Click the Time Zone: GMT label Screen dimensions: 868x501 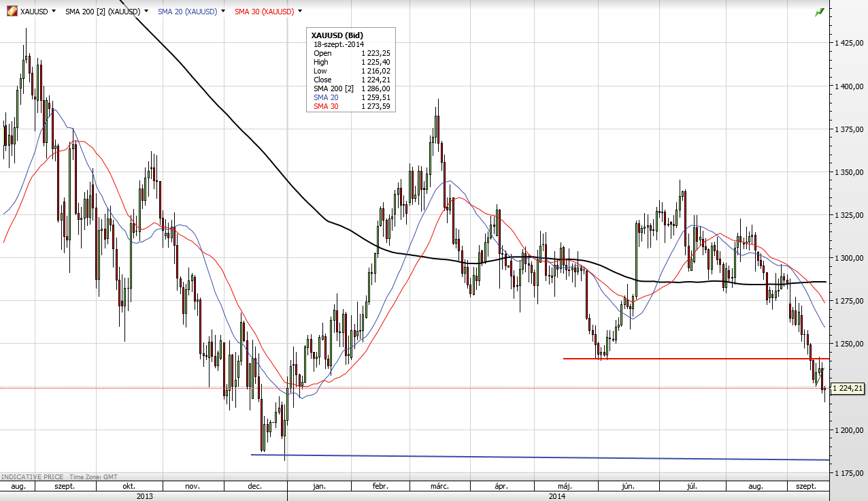[x=94, y=477]
